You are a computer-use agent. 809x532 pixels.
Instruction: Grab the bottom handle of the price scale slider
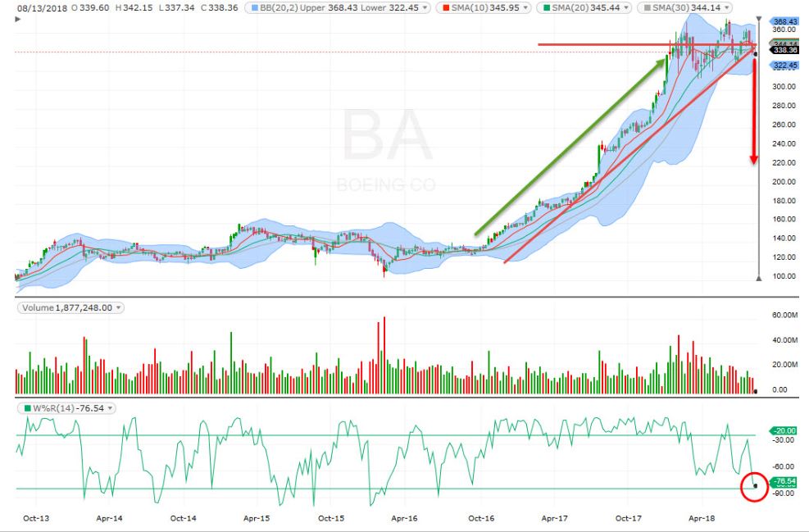pyautogui.click(x=758, y=278)
